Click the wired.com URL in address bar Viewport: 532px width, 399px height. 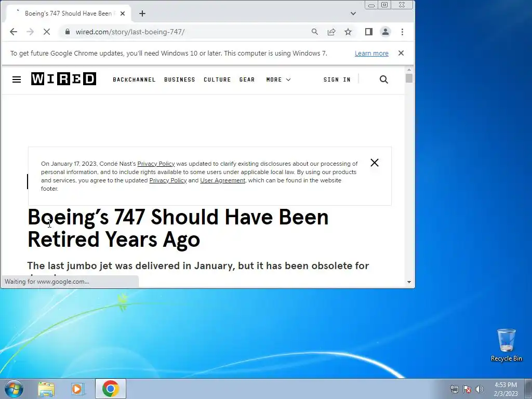click(130, 32)
